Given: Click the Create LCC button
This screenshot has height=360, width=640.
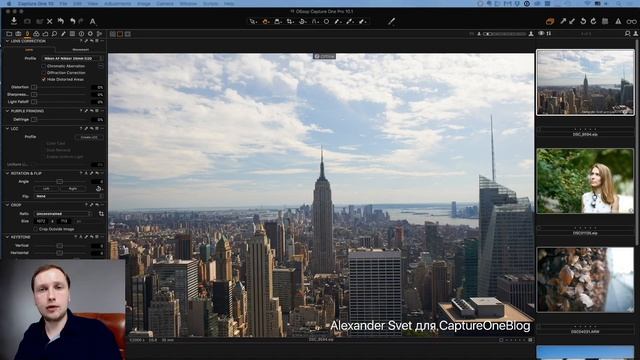Looking at the screenshot, I should [x=89, y=138].
